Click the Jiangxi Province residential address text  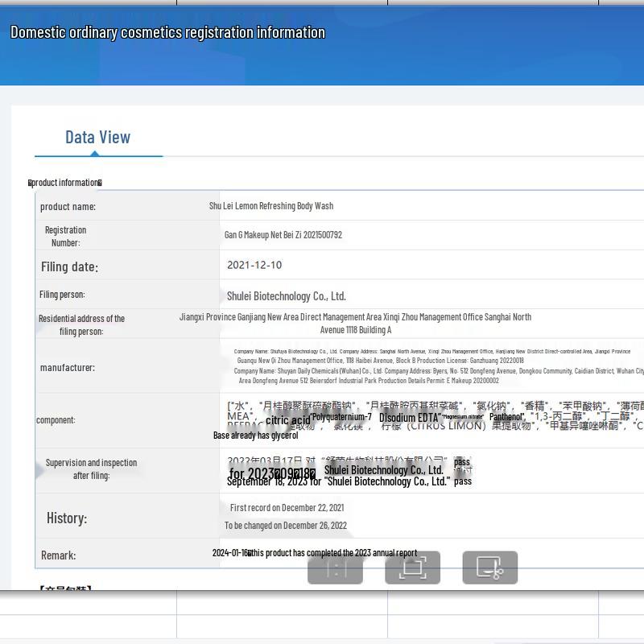click(355, 323)
